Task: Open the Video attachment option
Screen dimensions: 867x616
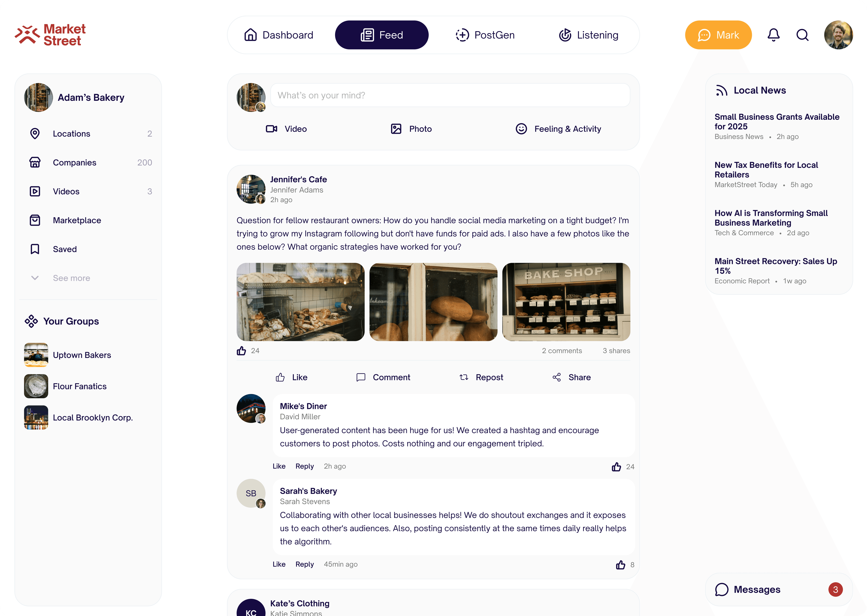Action: (287, 129)
